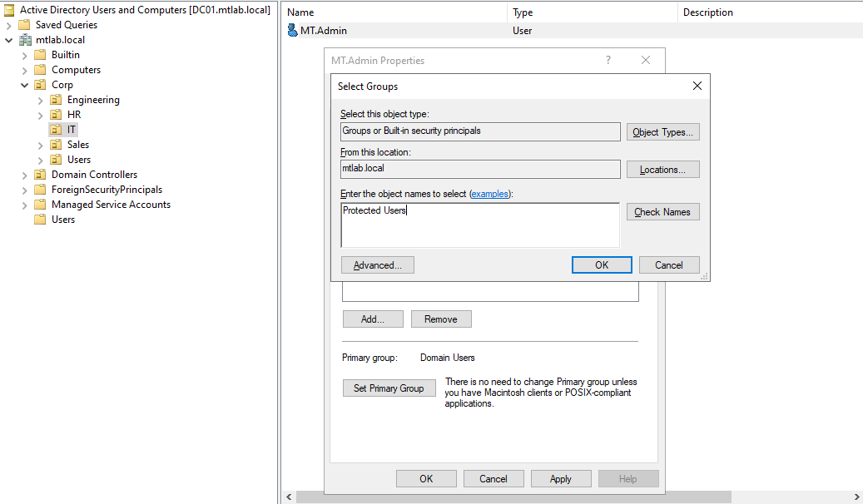Viewport: 863px width, 504px height.
Task: Click Remove in MT.Admin Properties
Action: (x=441, y=319)
